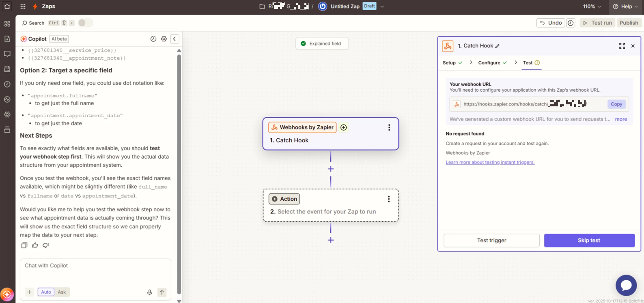
Task: Toggle the switch next to Search
Action: (x=85, y=23)
